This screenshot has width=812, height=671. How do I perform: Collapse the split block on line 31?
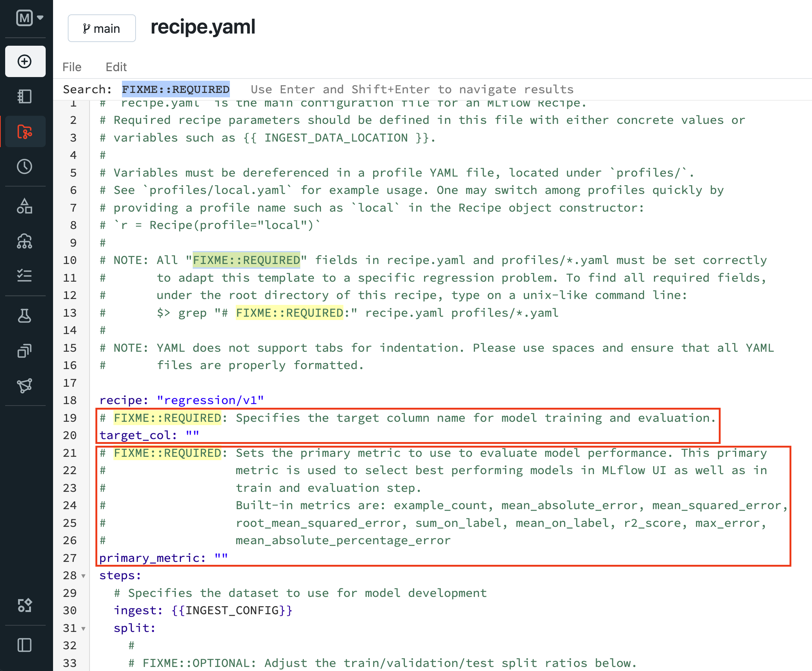pos(83,629)
